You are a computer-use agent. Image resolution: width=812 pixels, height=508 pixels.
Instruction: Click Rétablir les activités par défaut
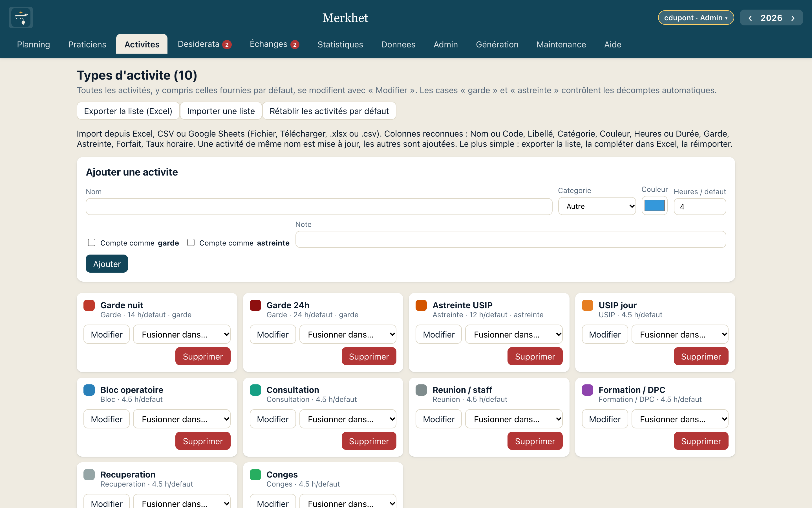pyautogui.click(x=329, y=111)
